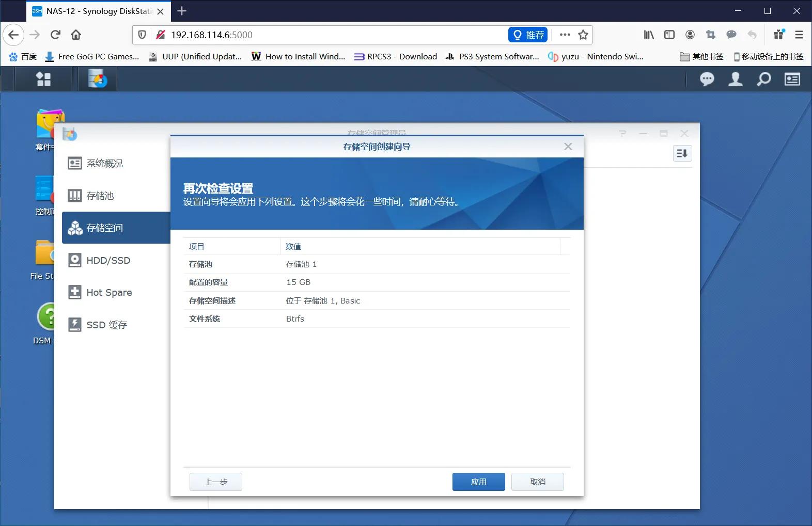Open 移动设备上的书签 folder
812x526 pixels.
769,56
